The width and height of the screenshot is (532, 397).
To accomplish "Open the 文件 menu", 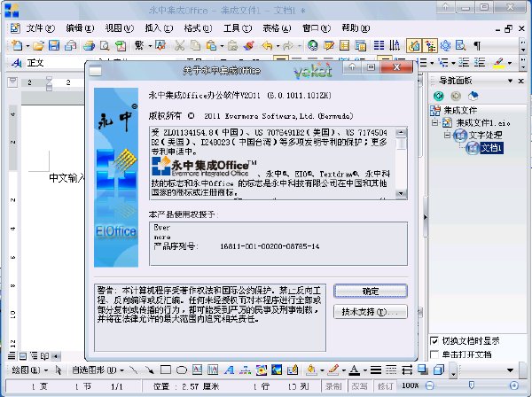I will (x=40, y=28).
